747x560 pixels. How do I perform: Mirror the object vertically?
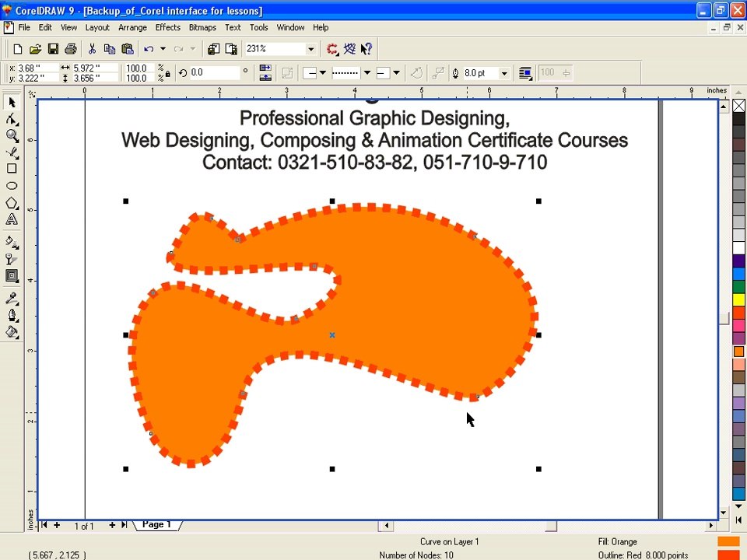(x=265, y=77)
